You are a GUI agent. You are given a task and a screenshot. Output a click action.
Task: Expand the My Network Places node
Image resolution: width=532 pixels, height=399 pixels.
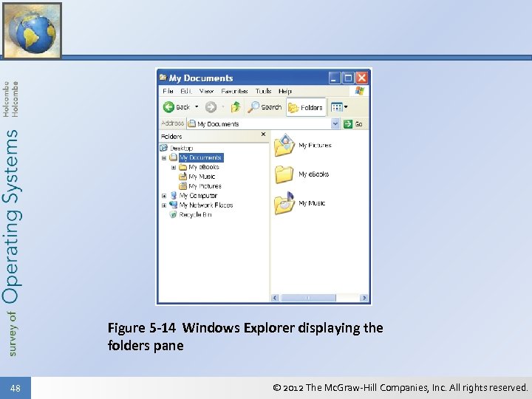[x=164, y=205]
